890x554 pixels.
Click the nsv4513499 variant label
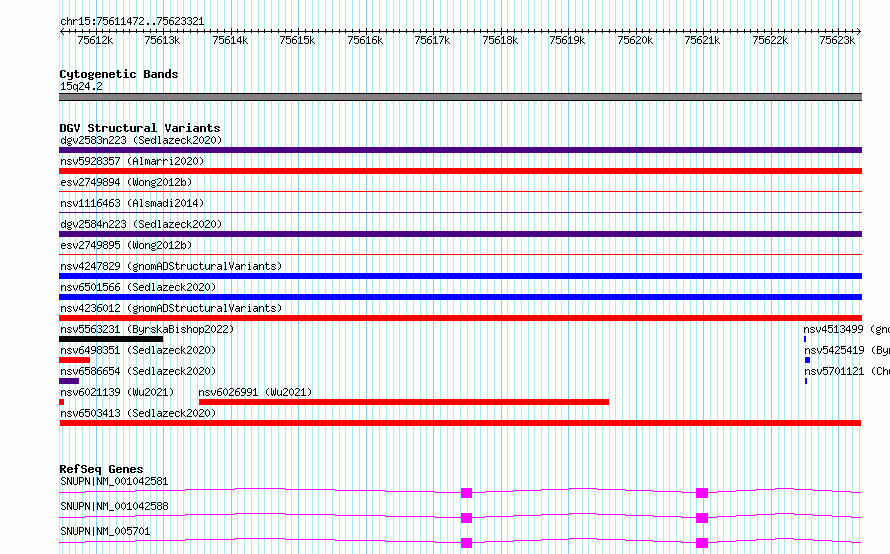tap(846, 329)
